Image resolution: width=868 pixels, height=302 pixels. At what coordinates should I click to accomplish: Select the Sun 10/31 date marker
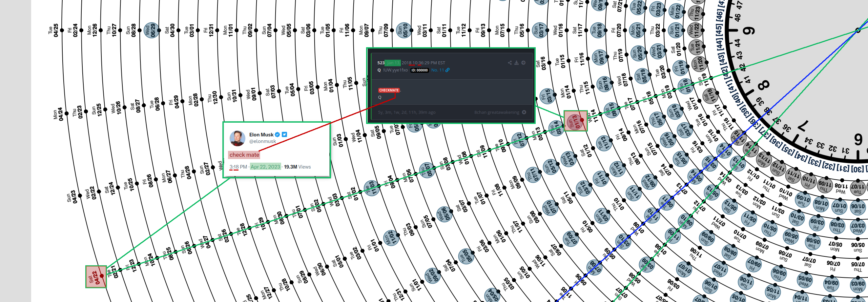click(x=232, y=97)
